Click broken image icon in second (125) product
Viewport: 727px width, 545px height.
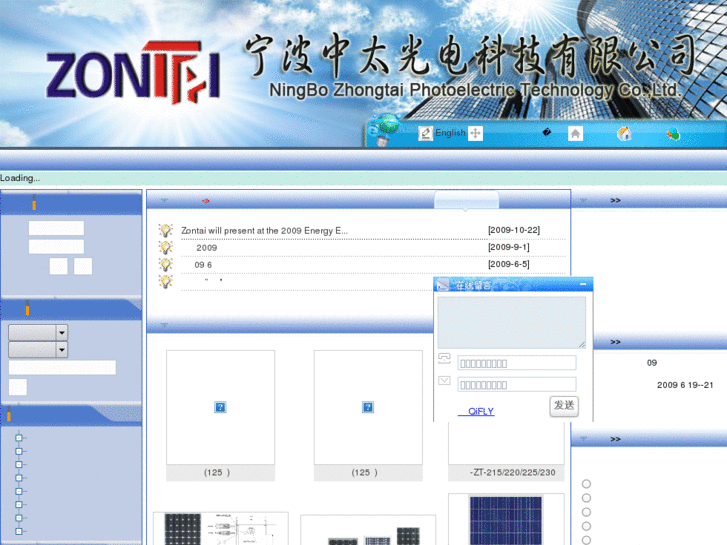click(x=368, y=407)
